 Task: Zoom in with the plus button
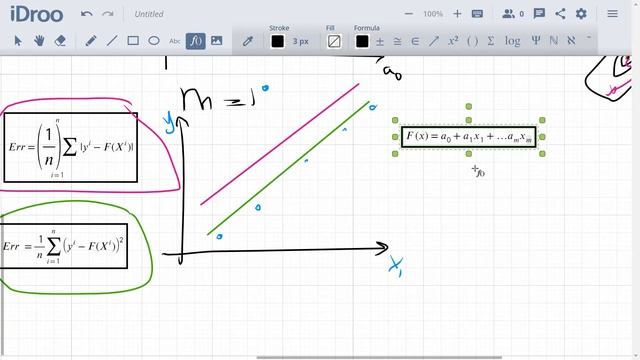click(x=457, y=14)
